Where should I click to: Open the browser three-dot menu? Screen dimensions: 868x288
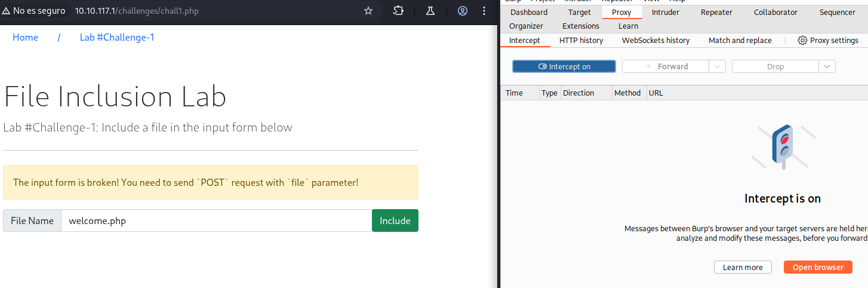pos(484,11)
